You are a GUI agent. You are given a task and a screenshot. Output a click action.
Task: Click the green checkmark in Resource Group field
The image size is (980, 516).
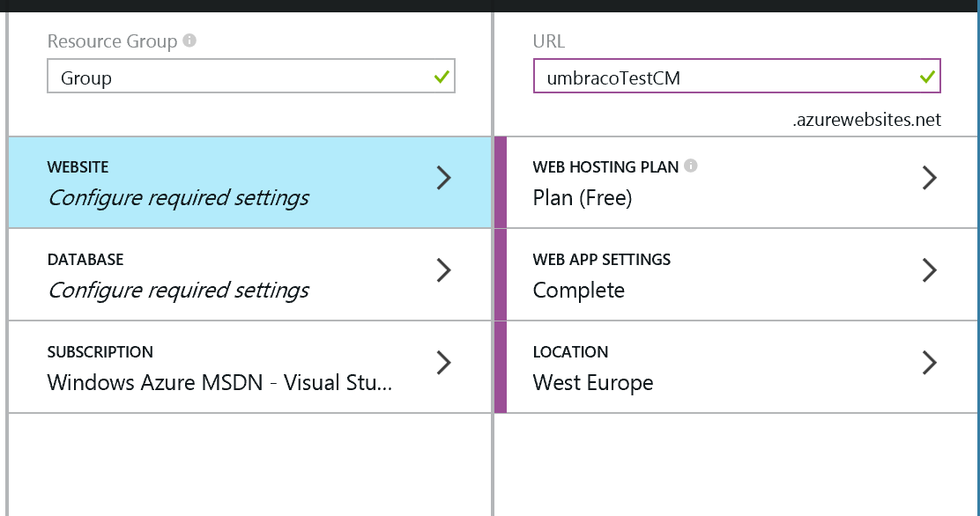tap(442, 77)
